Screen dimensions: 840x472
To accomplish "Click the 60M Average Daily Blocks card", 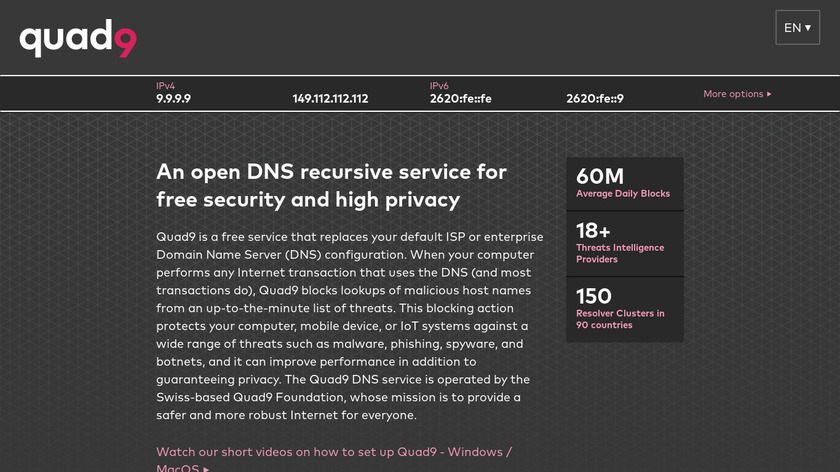I will pyautogui.click(x=625, y=184).
